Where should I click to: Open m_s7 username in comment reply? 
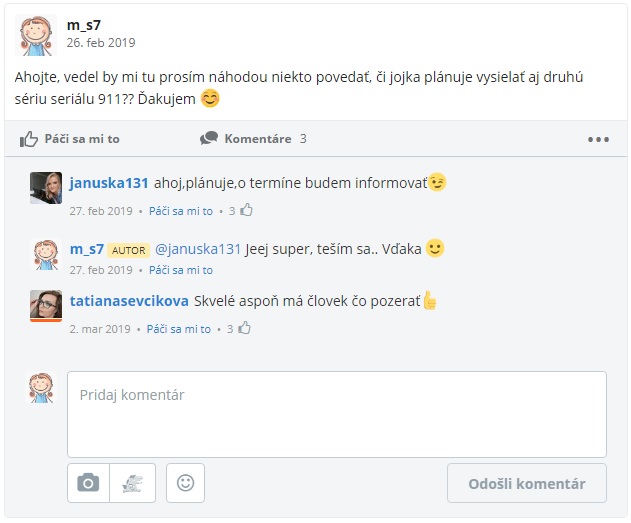click(87, 249)
